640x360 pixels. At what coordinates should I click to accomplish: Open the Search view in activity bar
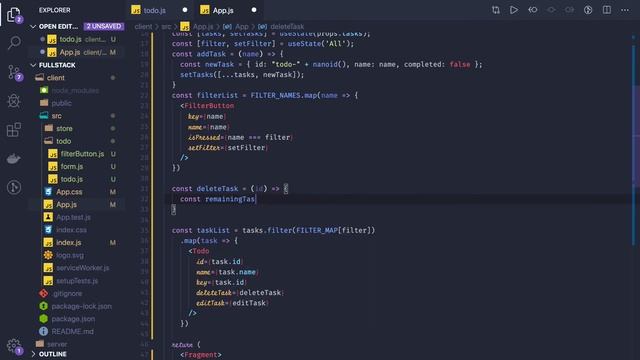(x=14, y=42)
